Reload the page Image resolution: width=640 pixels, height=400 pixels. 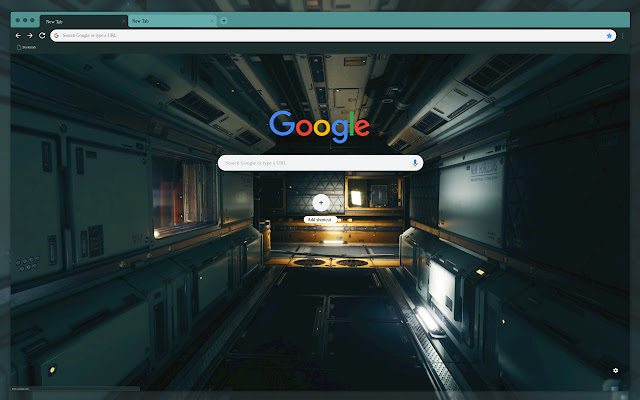42,36
